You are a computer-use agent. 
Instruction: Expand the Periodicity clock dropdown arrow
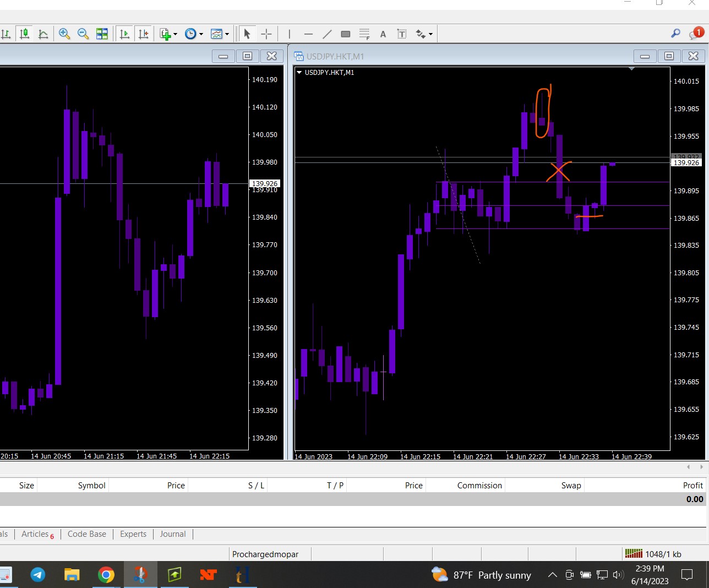pyautogui.click(x=201, y=34)
